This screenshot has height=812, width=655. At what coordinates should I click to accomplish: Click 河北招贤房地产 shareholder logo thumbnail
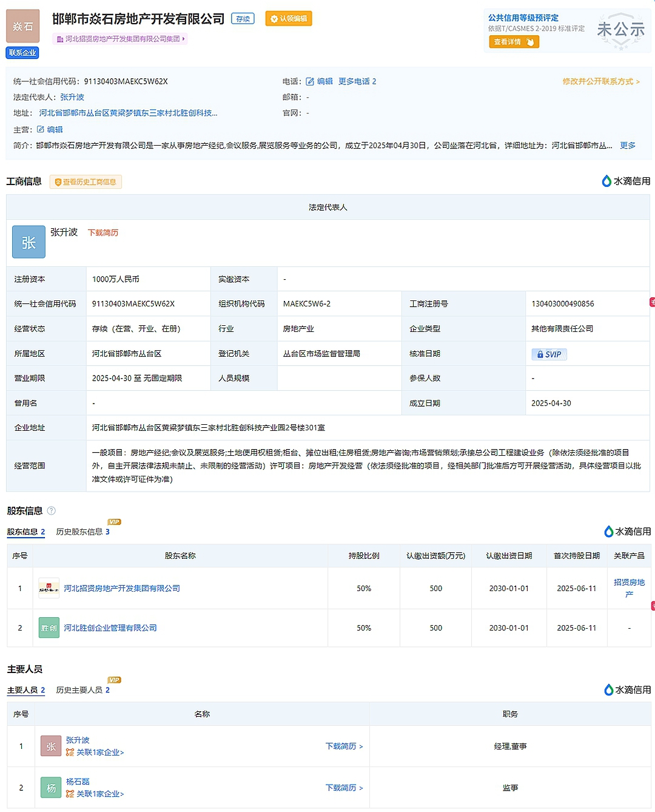(x=49, y=588)
